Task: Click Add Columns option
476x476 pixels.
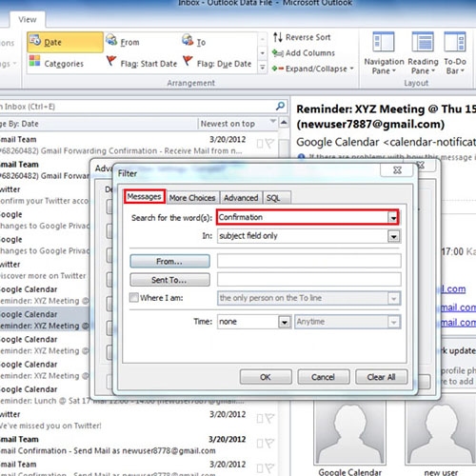Action: [304, 53]
